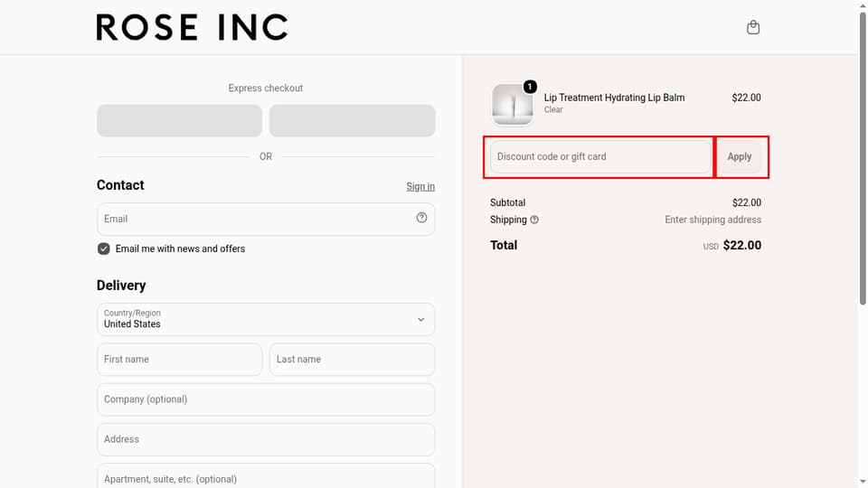The image size is (868, 488).
Task: Click the Apply discount button
Action: tap(739, 156)
